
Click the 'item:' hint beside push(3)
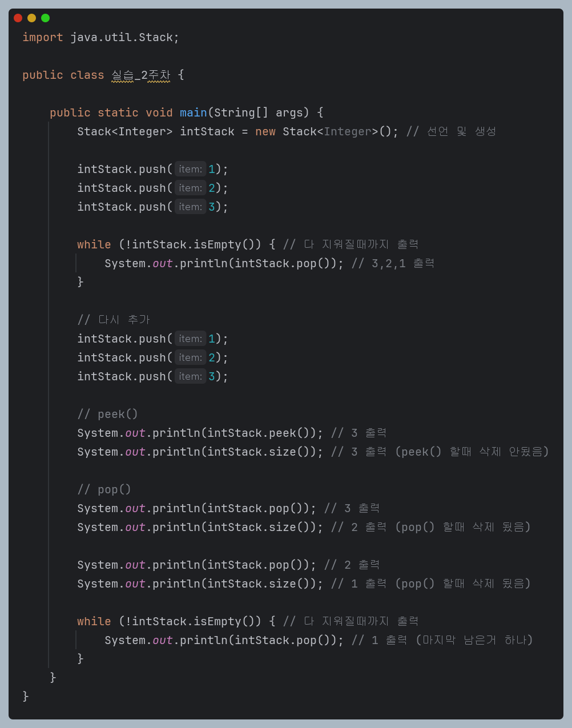pos(190,207)
